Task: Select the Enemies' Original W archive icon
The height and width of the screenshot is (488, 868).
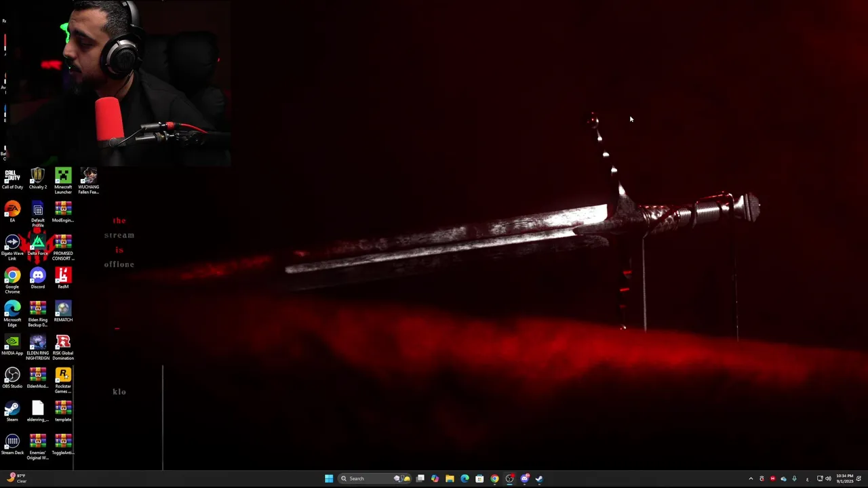Action: [37, 447]
